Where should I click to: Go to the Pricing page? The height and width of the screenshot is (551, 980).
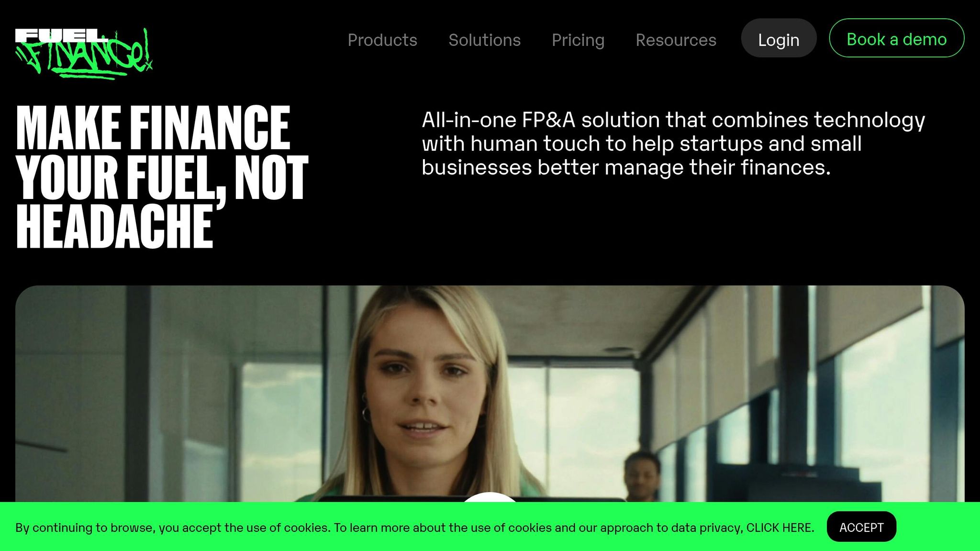pyautogui.click(x=578, y=40)
